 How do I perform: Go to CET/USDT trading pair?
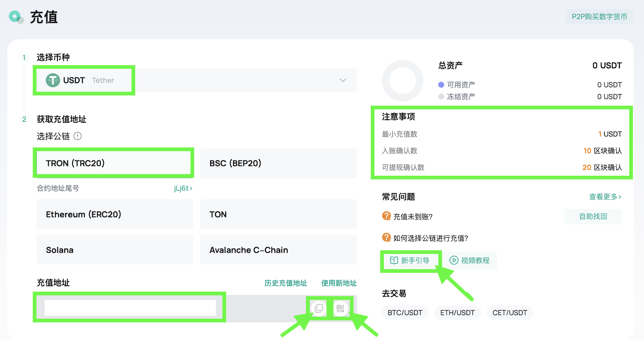(510, 313)
